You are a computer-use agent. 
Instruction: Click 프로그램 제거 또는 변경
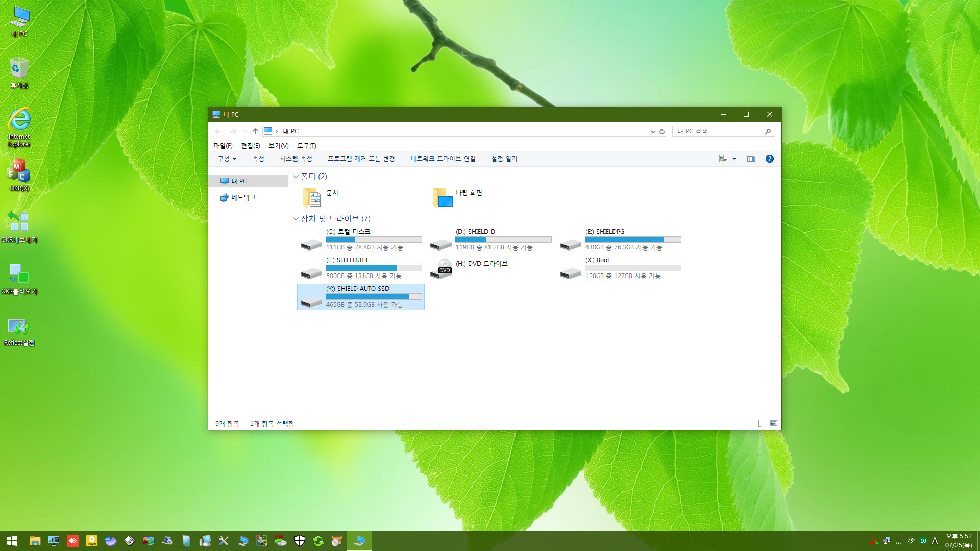point(361,159)
